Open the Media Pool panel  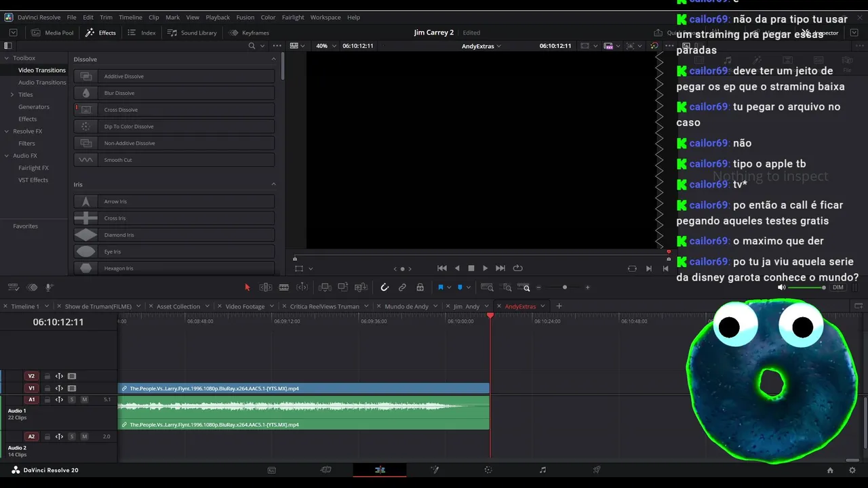click(52, 33)
